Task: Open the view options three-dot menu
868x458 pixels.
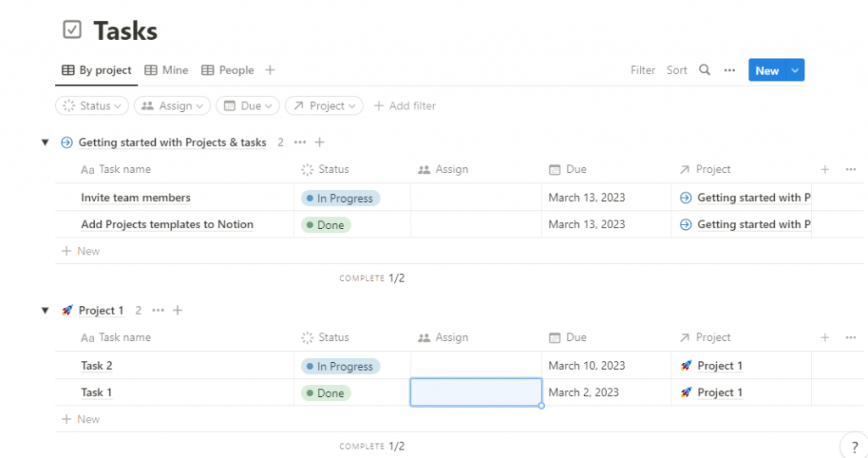Action: [730, 70]
